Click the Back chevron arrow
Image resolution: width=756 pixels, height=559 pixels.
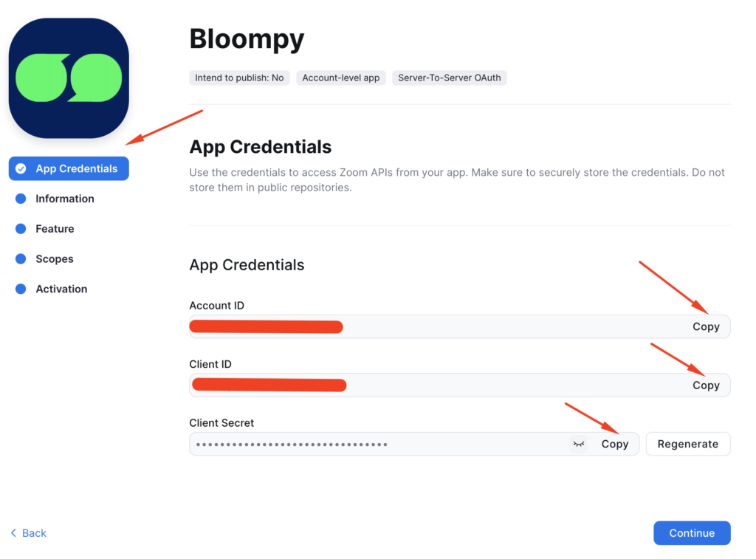[x=14, y=533]
